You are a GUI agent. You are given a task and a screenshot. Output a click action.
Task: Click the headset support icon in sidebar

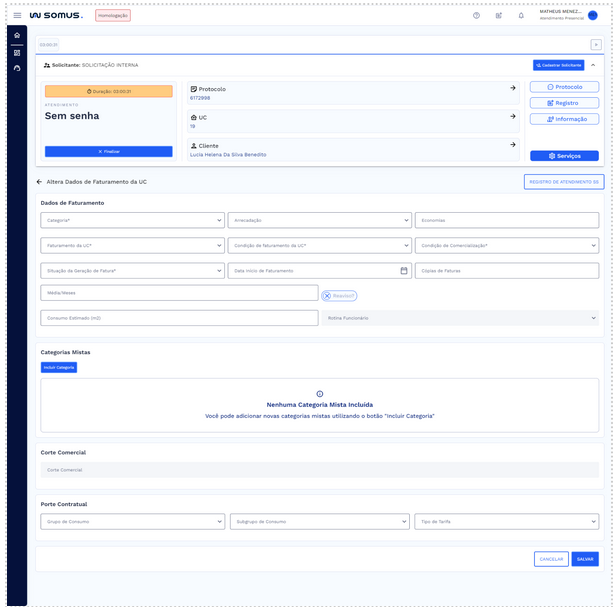[x=16, y=67]
